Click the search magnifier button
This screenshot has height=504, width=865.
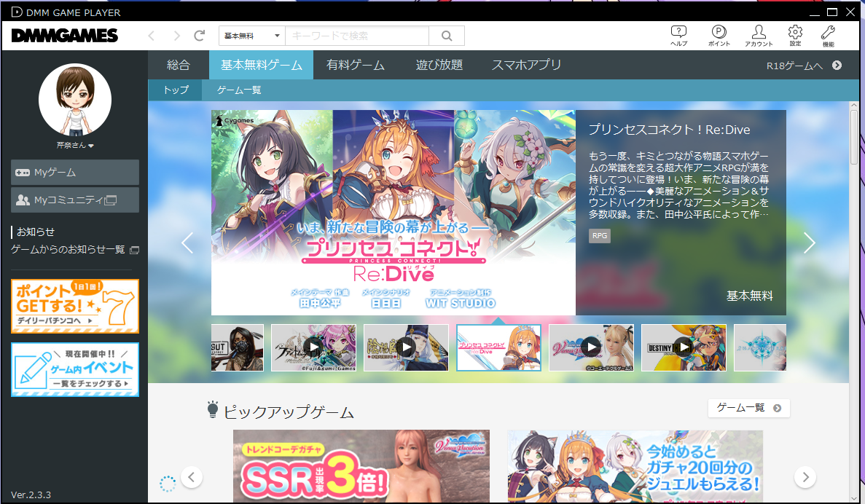[447, 36]
